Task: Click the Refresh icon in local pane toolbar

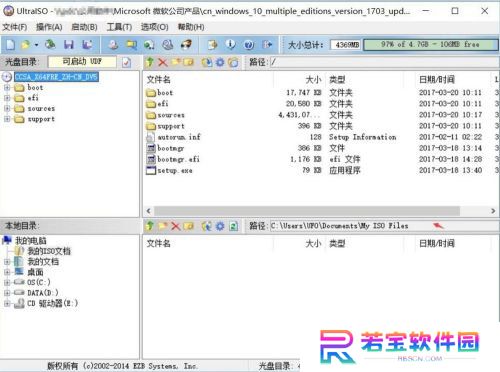Action: click(x=234, y=226)
